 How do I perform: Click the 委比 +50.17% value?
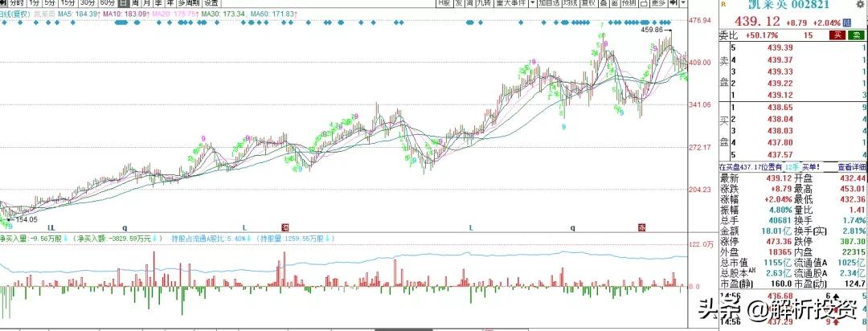pyautogui.click(x=762, y=35)
